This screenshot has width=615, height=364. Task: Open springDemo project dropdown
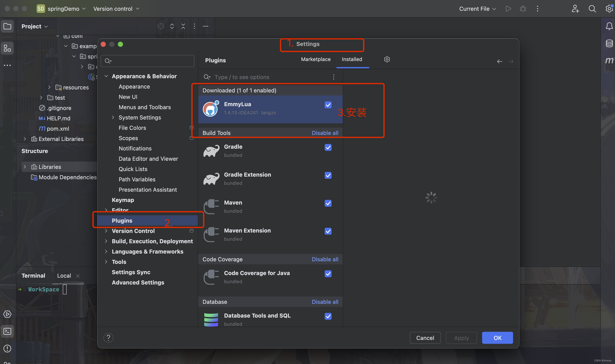click(61, 9)
